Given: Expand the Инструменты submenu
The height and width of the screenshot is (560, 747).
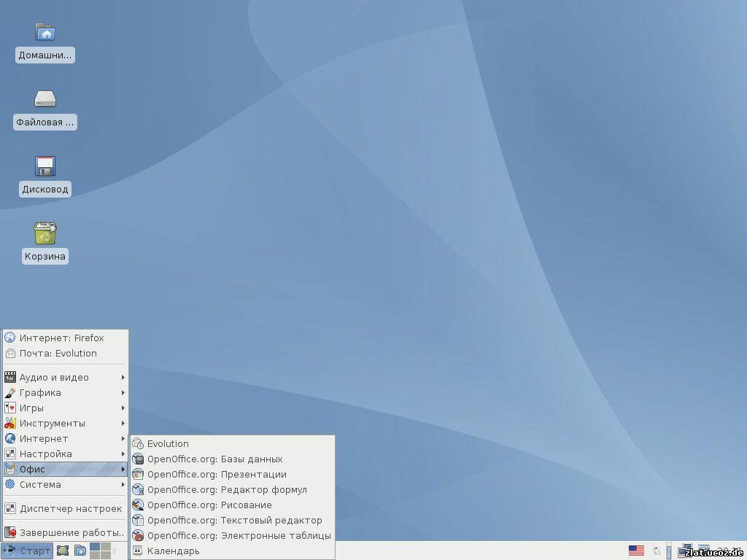Looking at the screenshot, I should (65, 424).
